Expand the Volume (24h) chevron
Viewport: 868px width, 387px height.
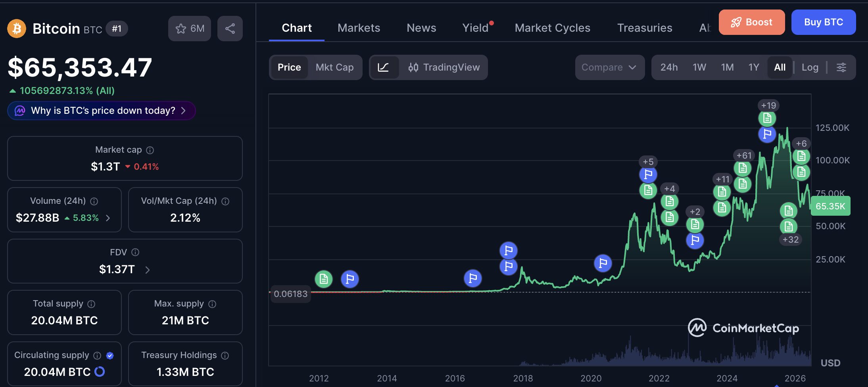coord(108,218)
